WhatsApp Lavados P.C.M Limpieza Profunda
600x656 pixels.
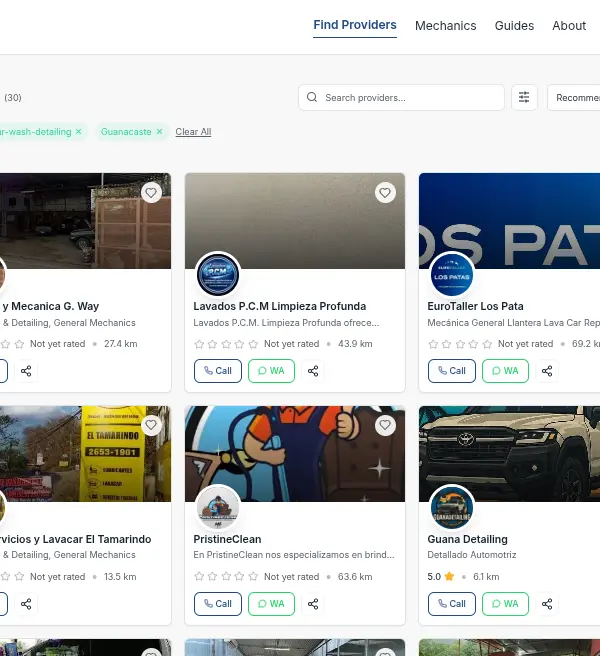pyautogui.click(x=271, y=371)
